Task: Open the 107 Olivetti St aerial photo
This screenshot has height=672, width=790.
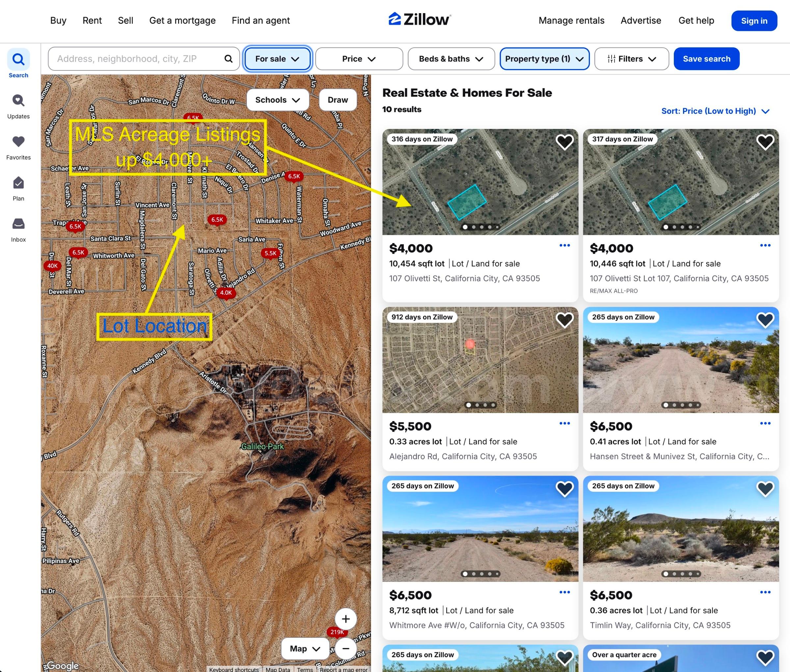Action: coord(480,182)
